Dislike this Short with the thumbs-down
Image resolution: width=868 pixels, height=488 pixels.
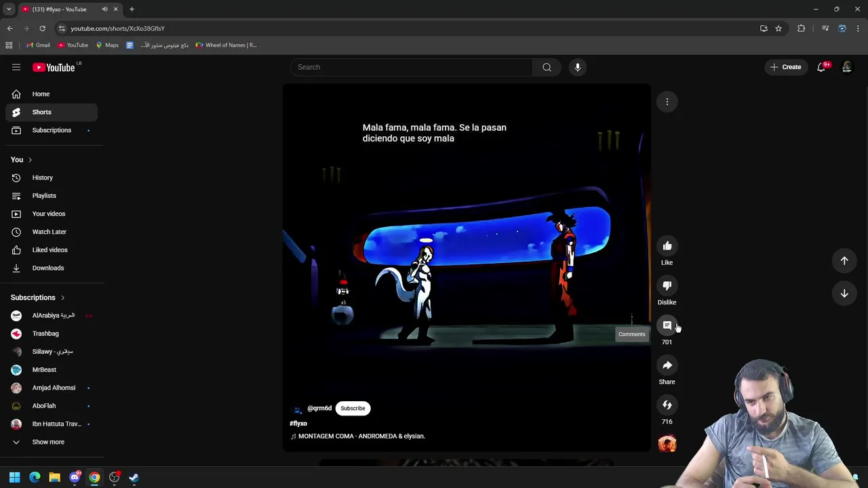click(667, 286)
